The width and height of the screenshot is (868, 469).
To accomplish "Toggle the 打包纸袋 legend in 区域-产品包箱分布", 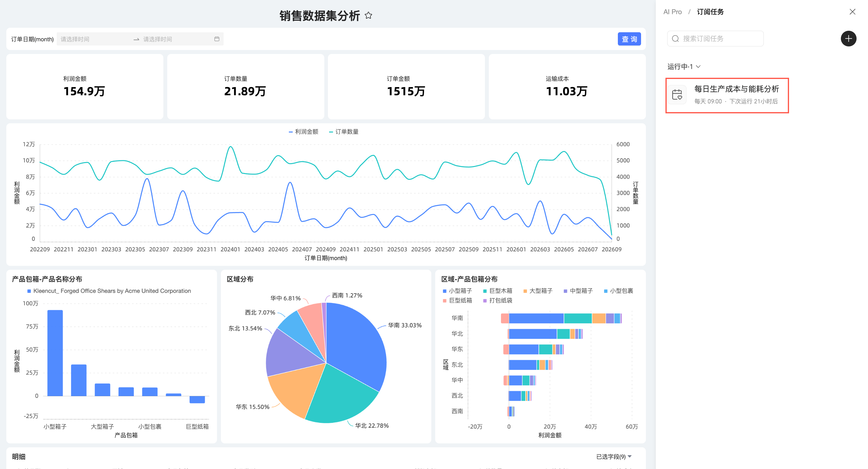I will click(x=497, y=301).
